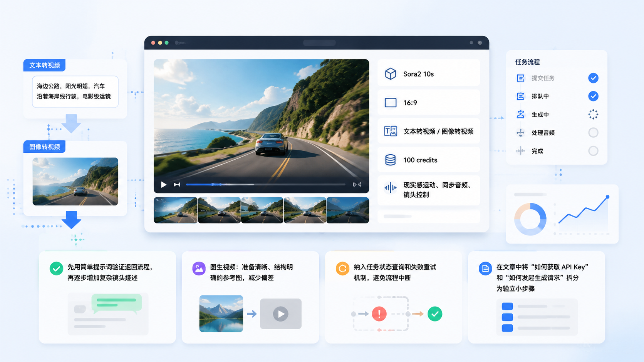Screen dimensions: 644x362
Task: Click the red error alert icon in the retry diagram
Action: 379,314
